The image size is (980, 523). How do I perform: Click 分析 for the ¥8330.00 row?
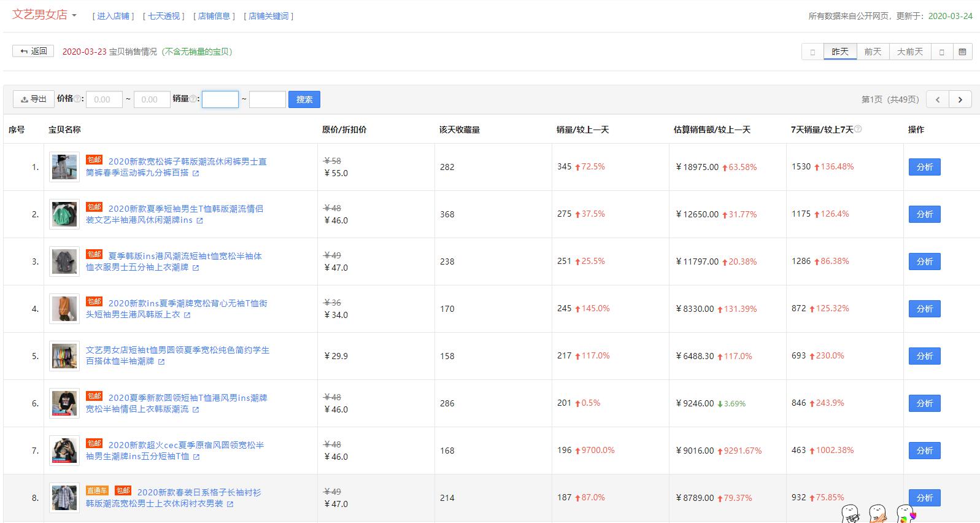pyautogui.click(x=924, y=309)
